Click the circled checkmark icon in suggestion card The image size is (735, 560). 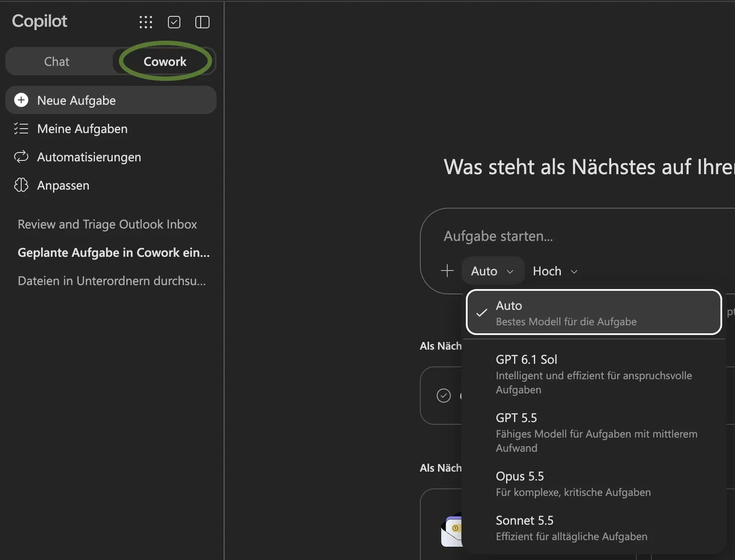click(444, 396)
